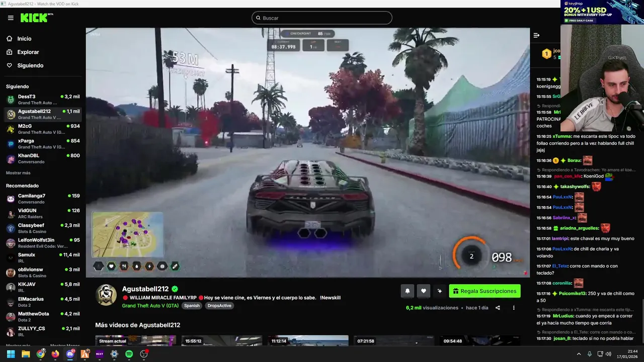
Task: Open M2cG channel in Siguiendo list
Action: (x=43, y=129)
